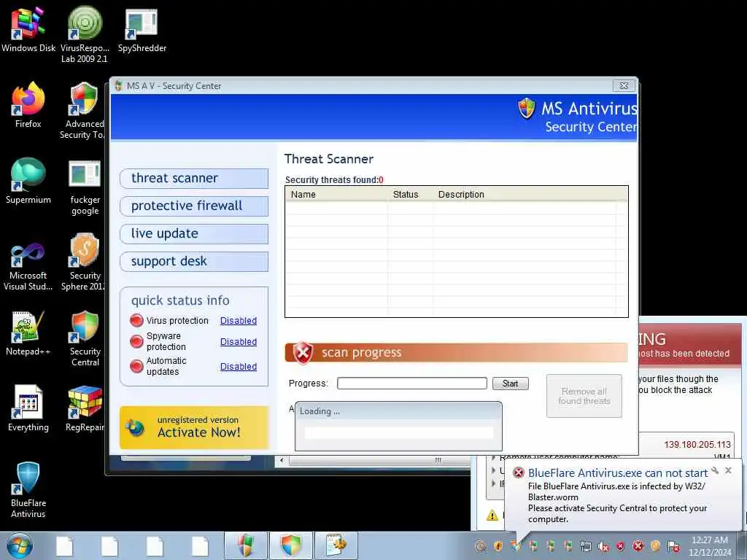Launch Microsoft Visual Studio from the desktop
747x560 pixels.
[x=28, y=265]
